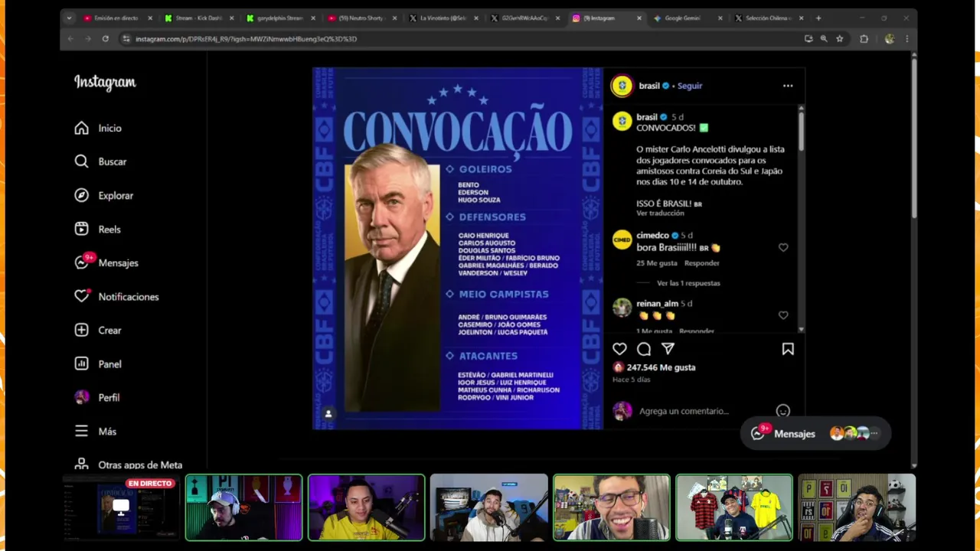Open the tab search dropdown arrow
Screen dimensions: 980x551
[x=69, y=18]
